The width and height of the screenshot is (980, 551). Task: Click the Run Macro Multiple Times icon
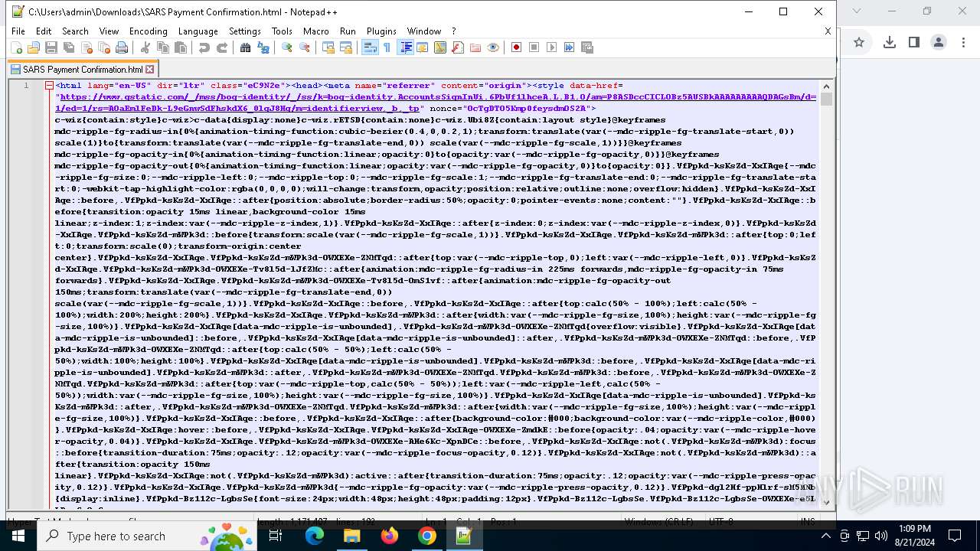coord(569,47)
